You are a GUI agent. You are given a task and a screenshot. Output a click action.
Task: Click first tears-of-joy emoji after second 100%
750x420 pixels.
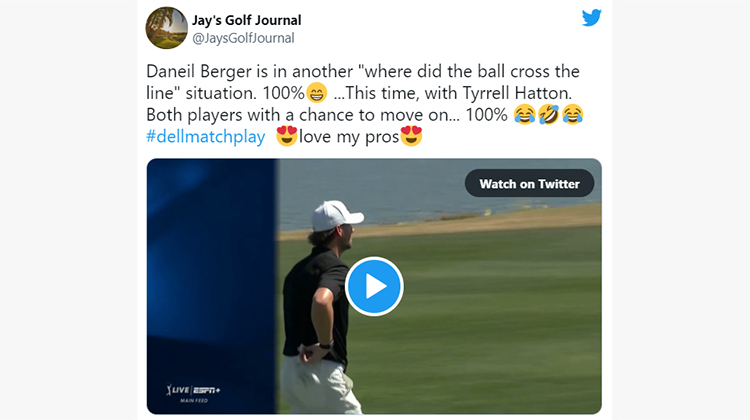(x=525, y=115)
